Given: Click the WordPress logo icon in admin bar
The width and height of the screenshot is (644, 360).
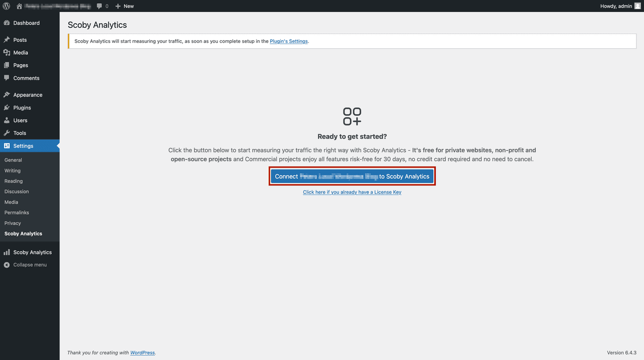Looking at the screenshot, I should pos(6,6).
